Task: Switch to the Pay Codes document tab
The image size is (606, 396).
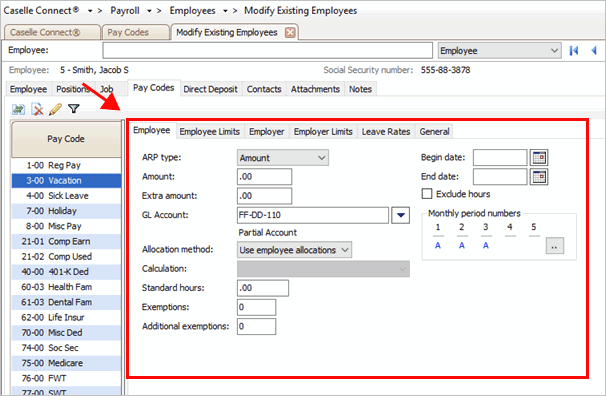Action: (136, 32)
